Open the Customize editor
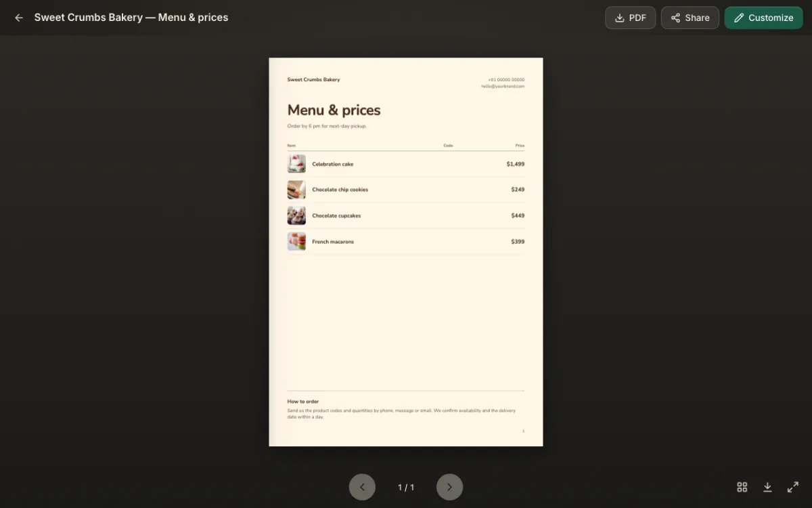The height and width of the screenshot is (508, 812). 763,18
